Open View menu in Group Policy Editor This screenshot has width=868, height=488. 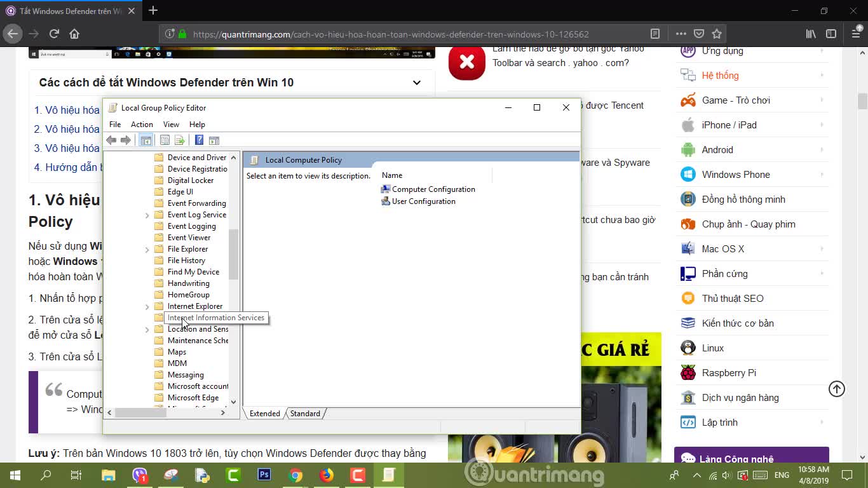click(x=171, y=125)
